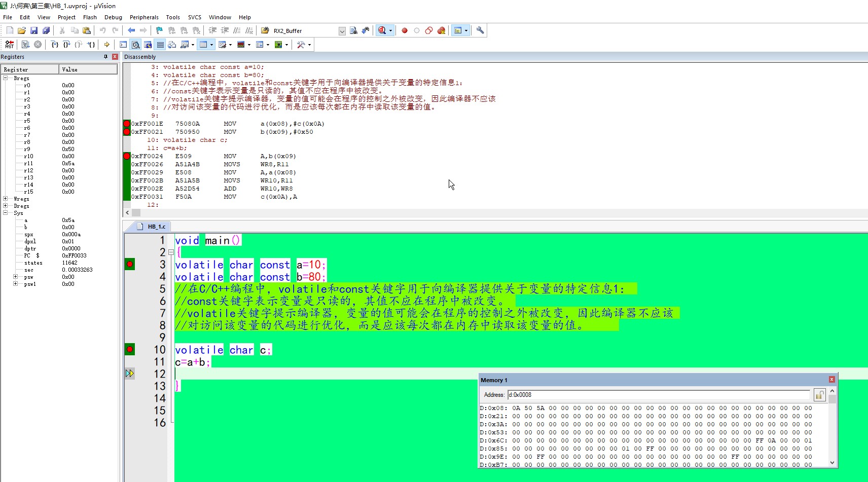
Task: Click the Show Next Statement arrow icon
Action: click(x=106, y=45)
